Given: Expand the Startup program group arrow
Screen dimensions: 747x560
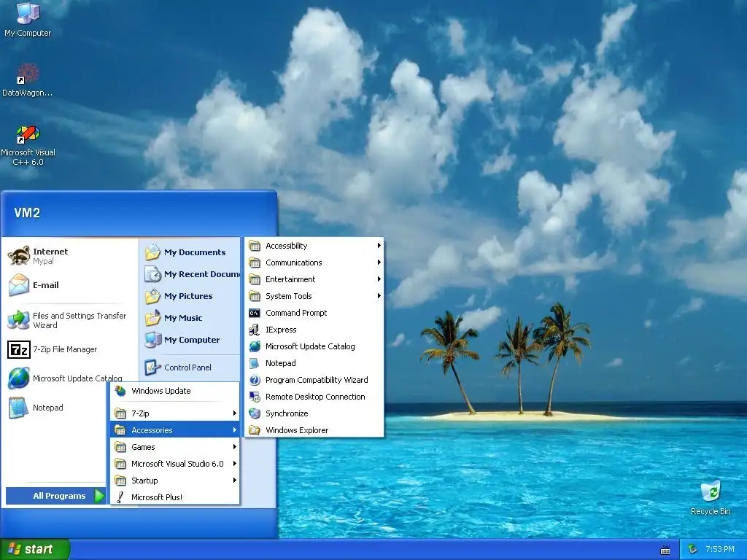Looking at the screenshot, I should pyautogui.click(x=234, y=480).
